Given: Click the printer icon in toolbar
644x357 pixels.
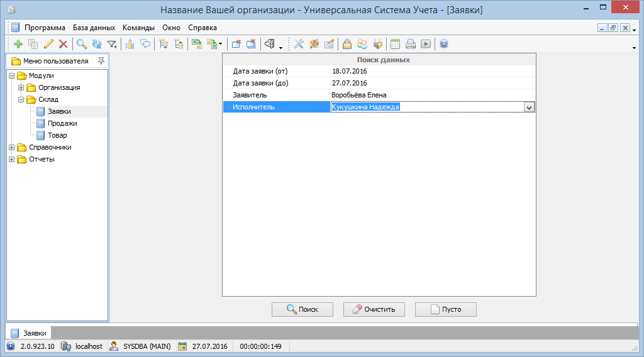Looking at the screenshot, I should pyautogui.click(x=410, y=44).
